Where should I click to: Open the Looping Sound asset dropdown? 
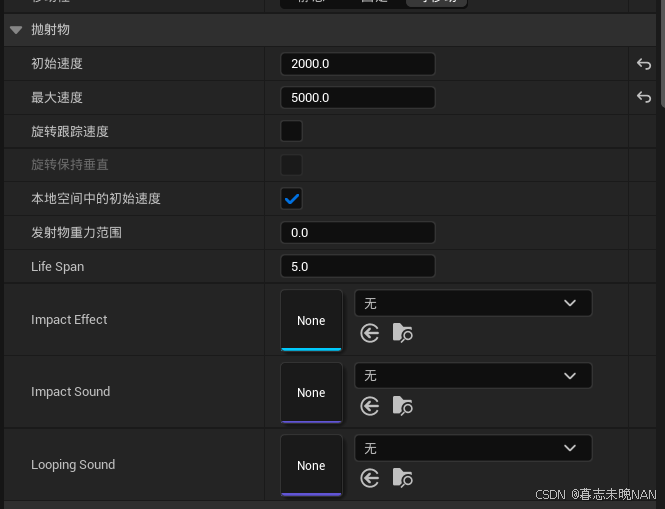coord(473,448)
